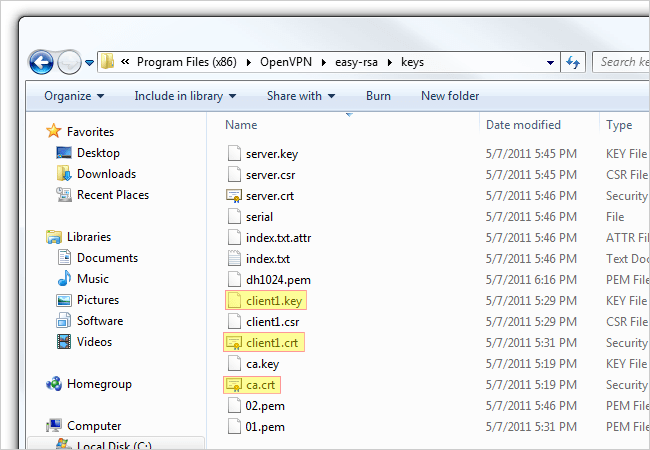Click the Forward navigation arrow button
Viewport: 650px width, 450px height.
tap(69, 63)
